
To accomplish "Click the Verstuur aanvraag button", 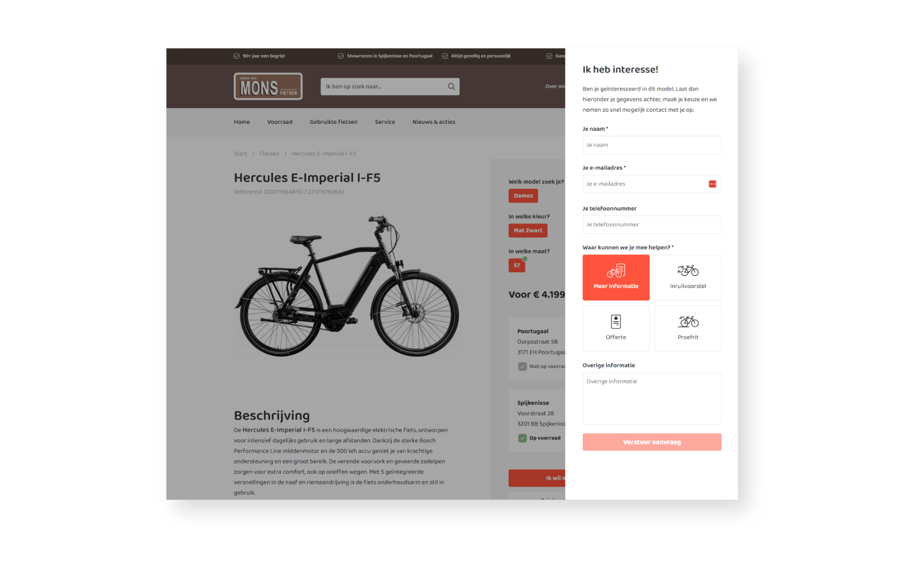I will tap(652, 442).
